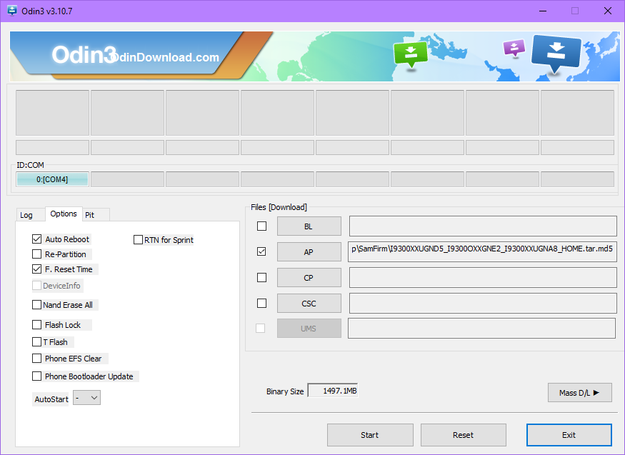Toggle the F. Reset Time checkbox

(x=37, y=269)
